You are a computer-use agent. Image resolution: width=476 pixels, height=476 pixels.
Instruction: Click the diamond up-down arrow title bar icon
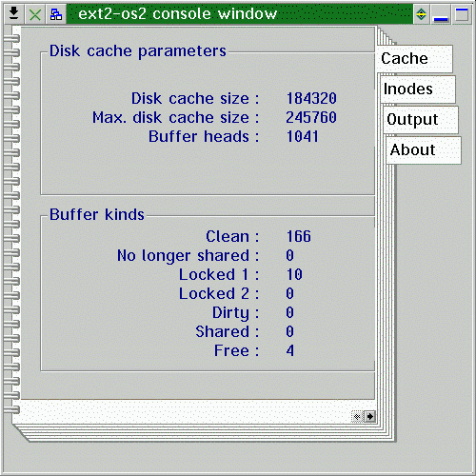(x=421, y=14)
